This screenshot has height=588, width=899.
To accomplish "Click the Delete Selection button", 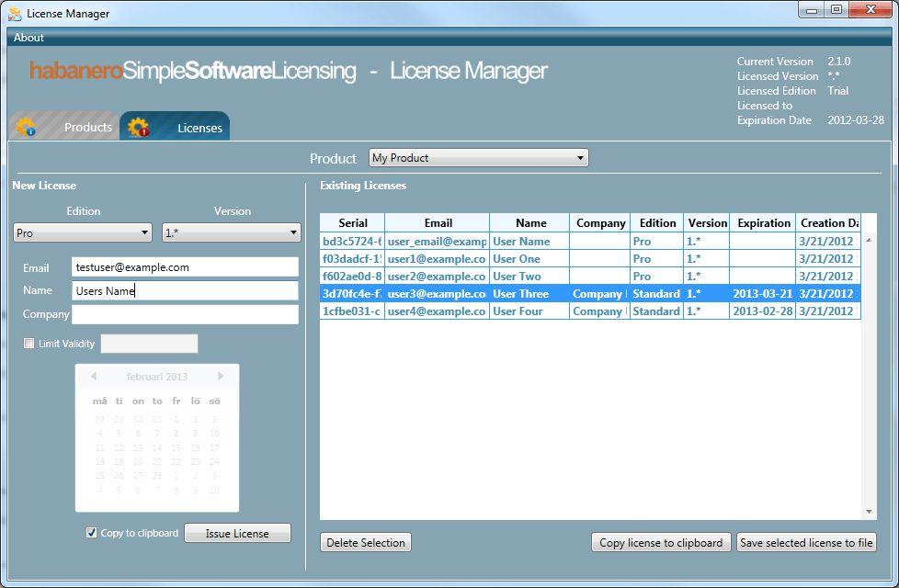I will (x=366, y=542).
